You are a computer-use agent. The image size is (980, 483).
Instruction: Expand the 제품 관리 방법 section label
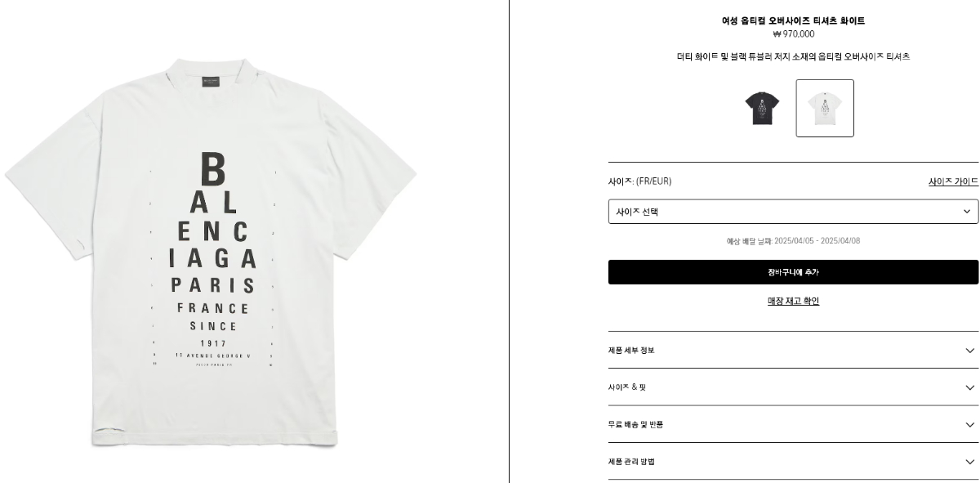[631, 462]
